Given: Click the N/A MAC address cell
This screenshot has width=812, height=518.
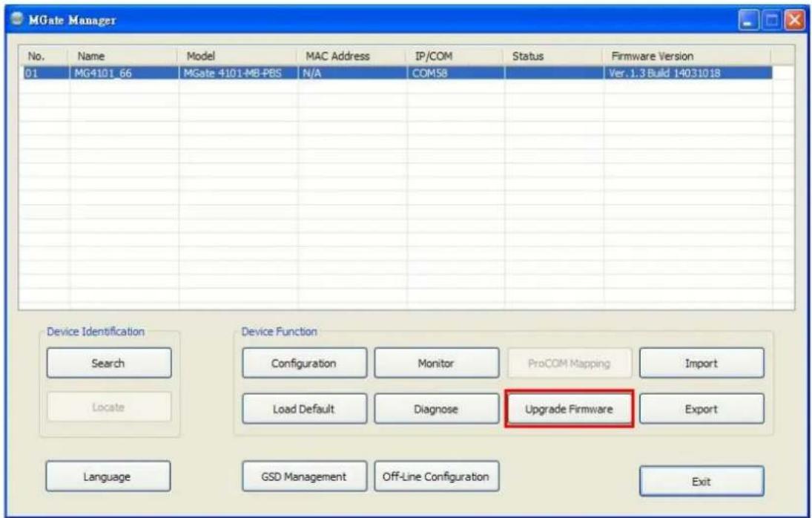Looking at the screenshot, I should point(352,73).
